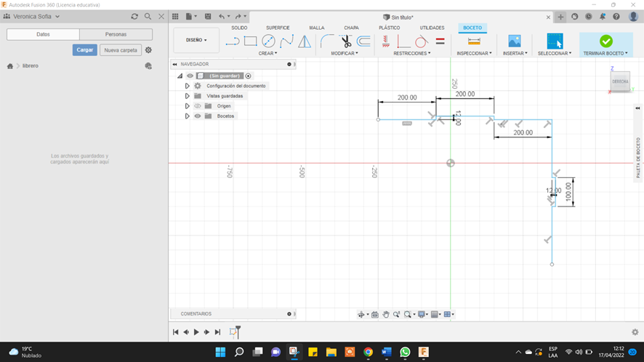Apply the Horizontal/Vertical constraint icon
The image size is (644, 362).
click(x=385, y=41)
